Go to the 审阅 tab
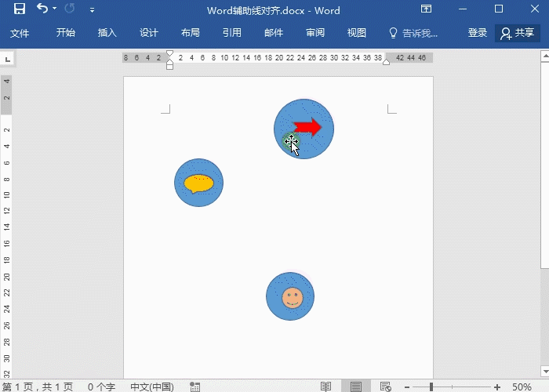 pos(315,33)
